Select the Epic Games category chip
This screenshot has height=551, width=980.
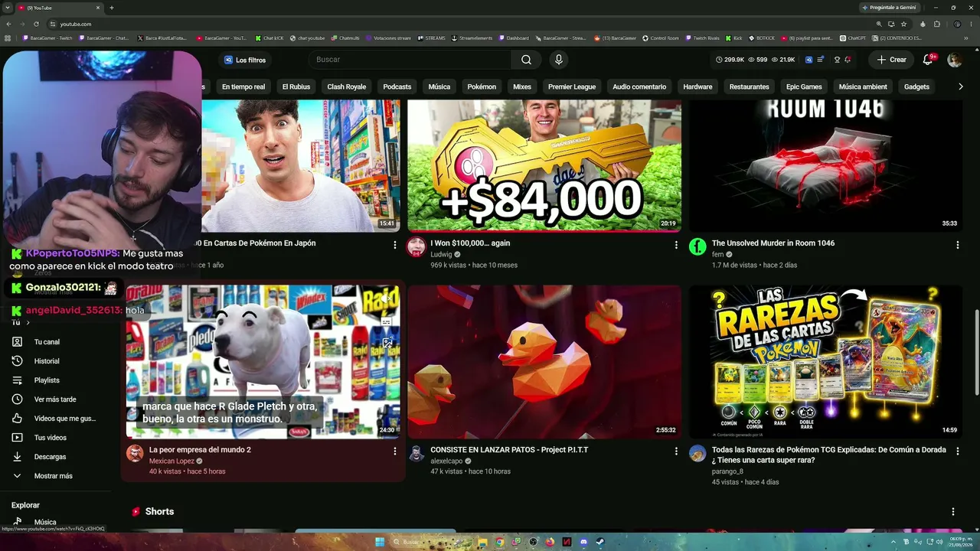[x=804, y=86]
